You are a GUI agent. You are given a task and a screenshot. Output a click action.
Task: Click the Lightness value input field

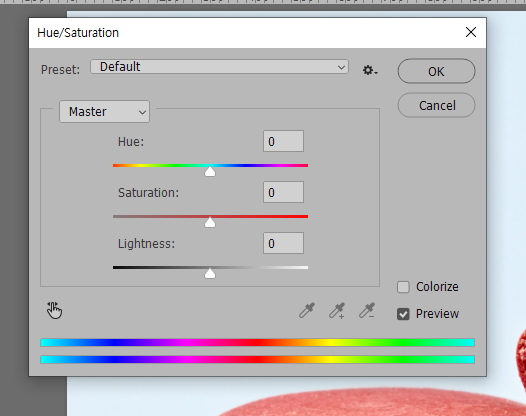click(283, 243)
